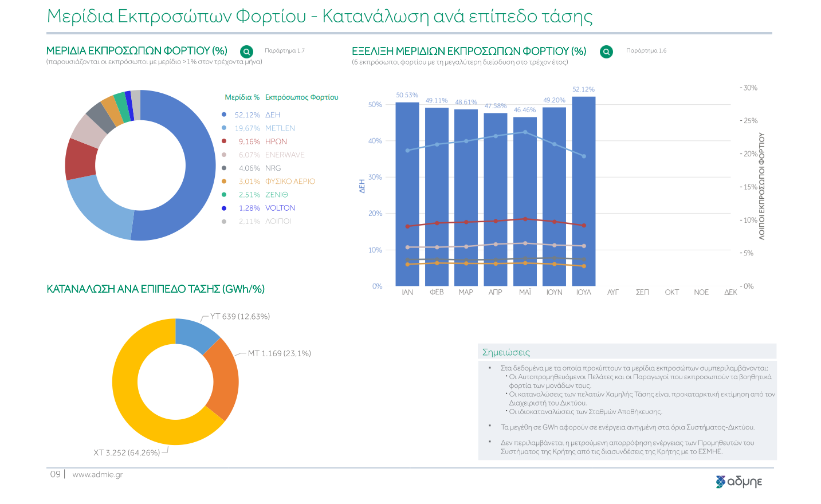Select the 46.46% label above the ΜΑΪ bar
The height and width of the screenshot is (504, 821).
click(525, 110)
